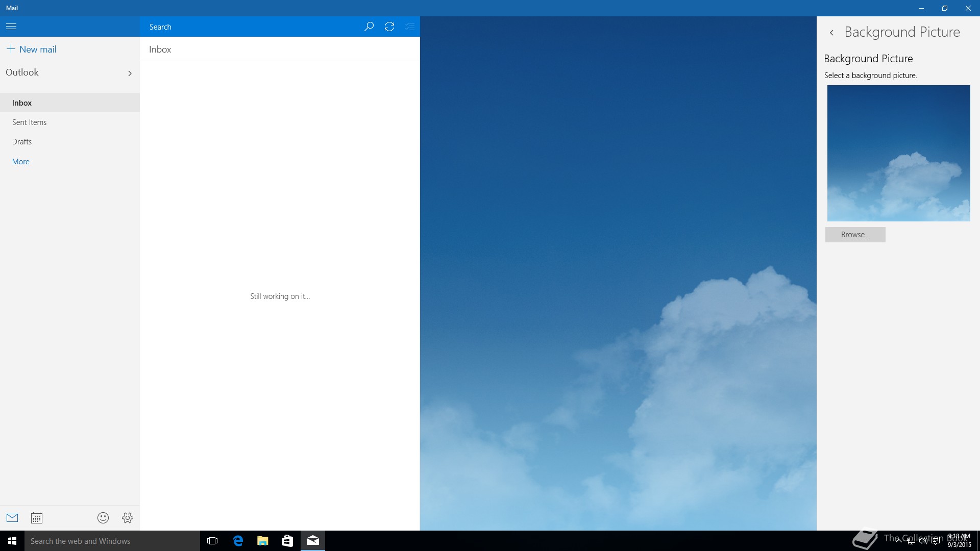Open Task View on taskbar

click(212, 541)
